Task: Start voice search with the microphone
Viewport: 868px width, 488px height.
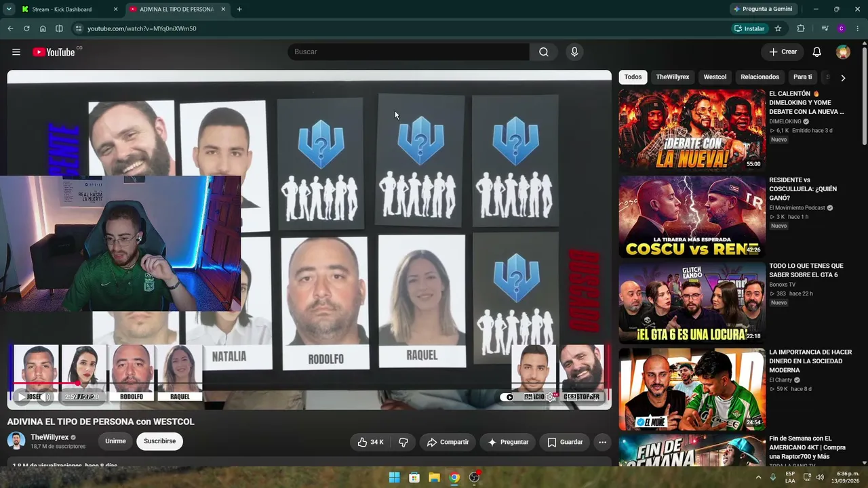Action: pyautogui.click(x=574, y=52)
